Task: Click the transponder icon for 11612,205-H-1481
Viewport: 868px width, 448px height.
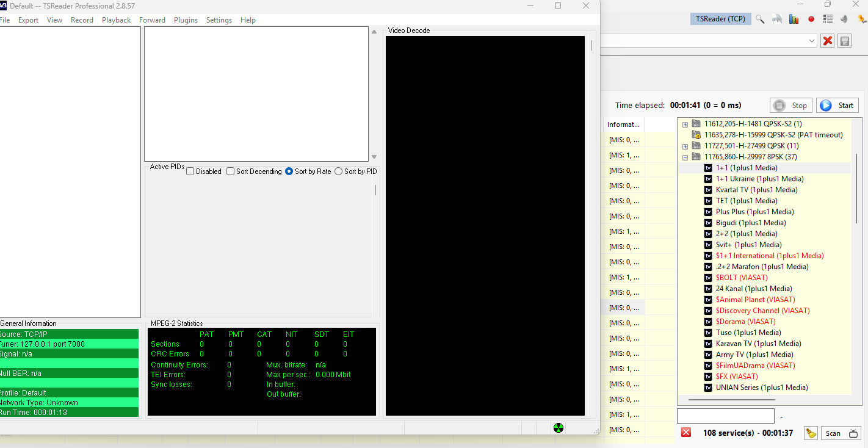Action: click(696, 123)
